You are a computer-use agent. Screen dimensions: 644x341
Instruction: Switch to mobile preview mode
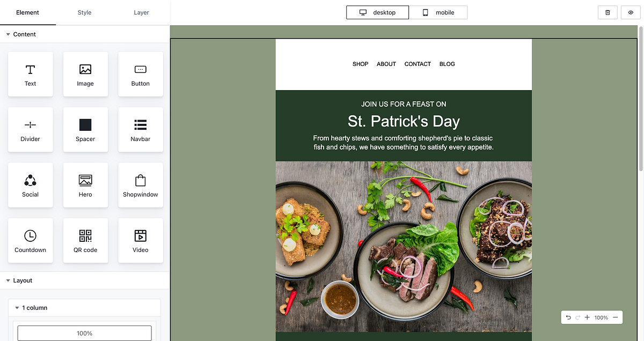438,12
